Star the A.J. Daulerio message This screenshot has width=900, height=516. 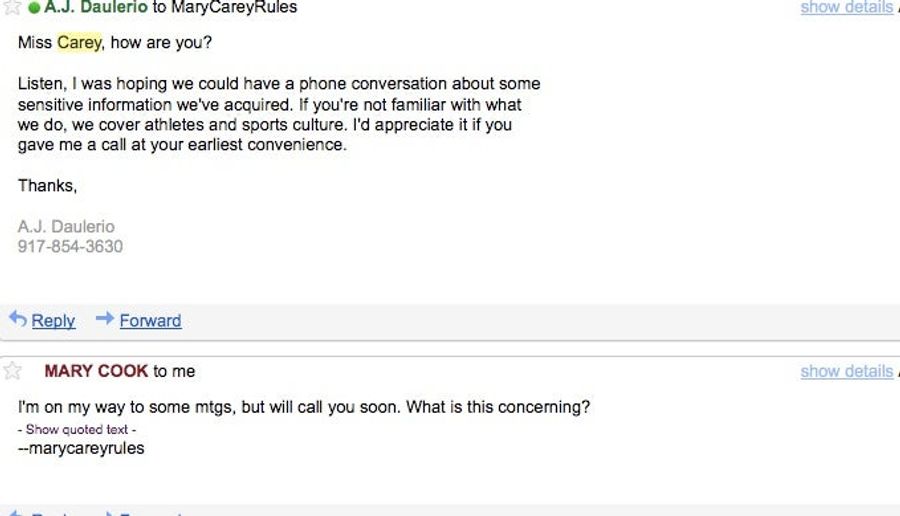[x=12, y=6]
